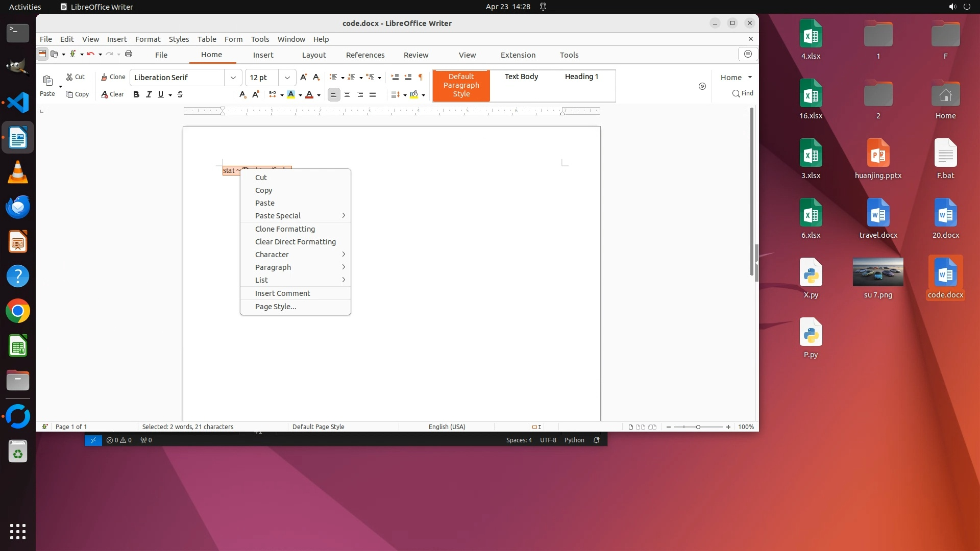This screenshot has height=551, width=980.
Task: Switch to the References tab
Action: click(365, 55)
